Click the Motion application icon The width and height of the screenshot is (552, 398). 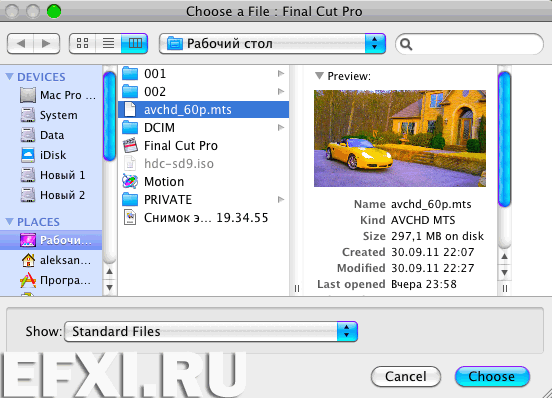(x=130, y=182)
